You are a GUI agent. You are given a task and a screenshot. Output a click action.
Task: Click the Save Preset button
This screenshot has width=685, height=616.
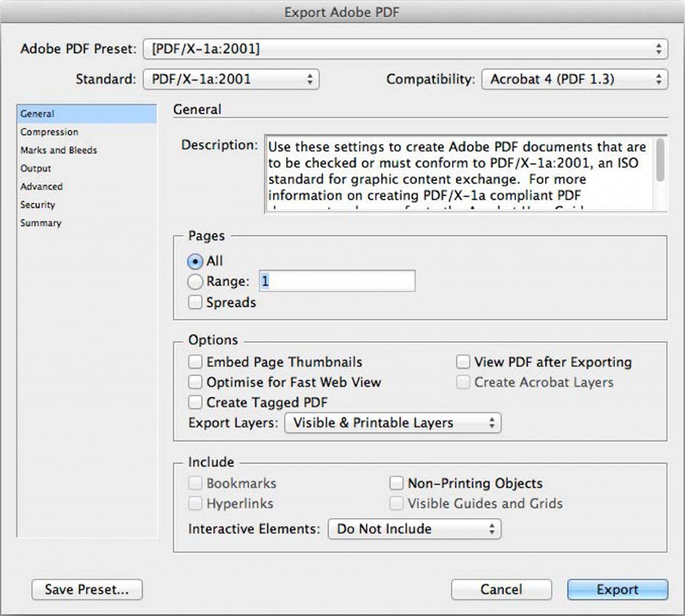click(x=87, y=590)
